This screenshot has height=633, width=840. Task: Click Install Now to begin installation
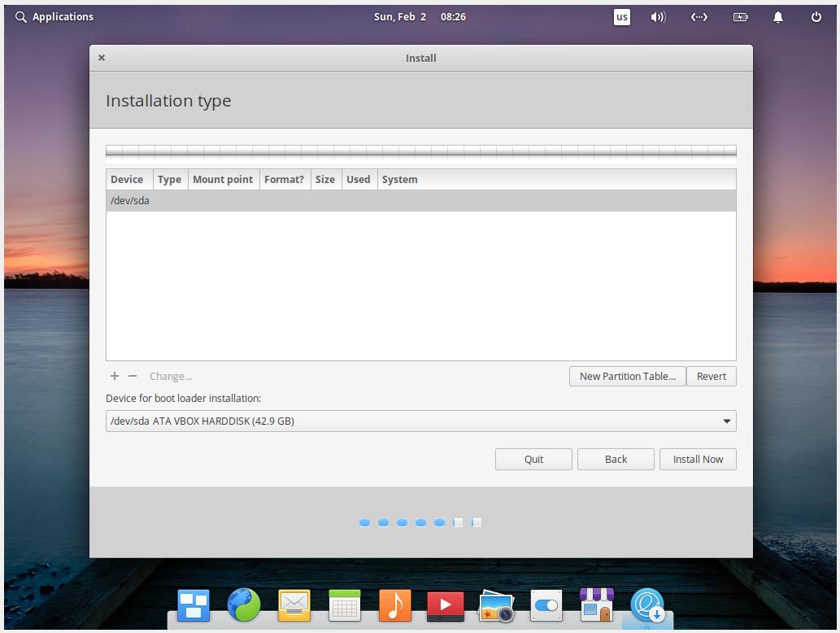(698, 459)
